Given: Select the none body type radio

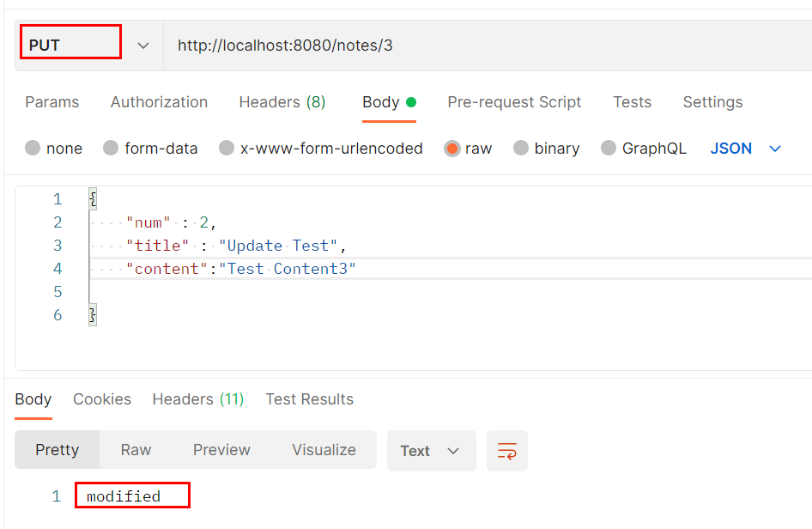Looking at the screenshot, I should (x=33, y=149).
